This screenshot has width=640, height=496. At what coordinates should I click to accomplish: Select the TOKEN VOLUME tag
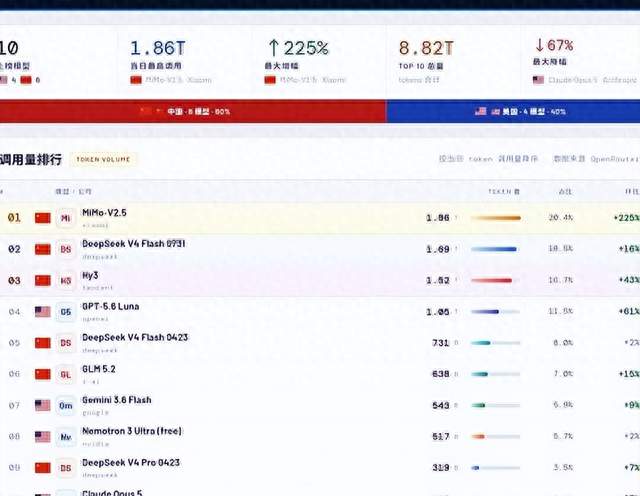103,160
